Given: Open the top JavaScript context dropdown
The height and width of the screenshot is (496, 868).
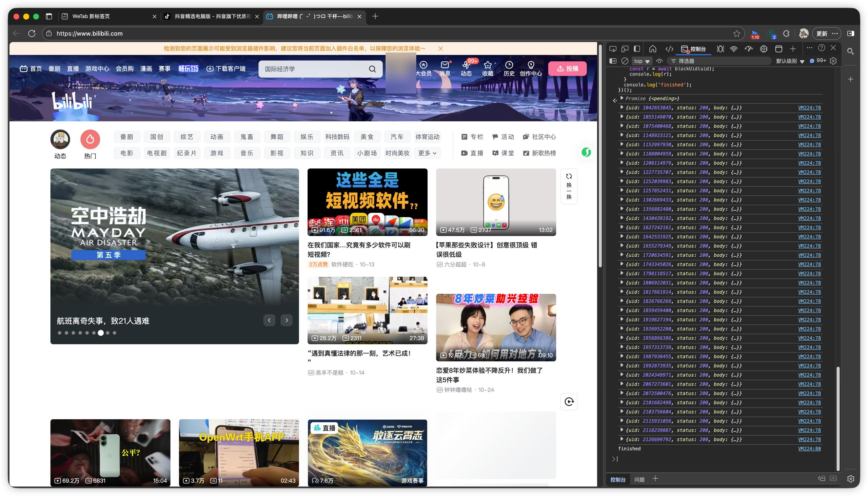Looking at the screenshot, I should 642,61.
